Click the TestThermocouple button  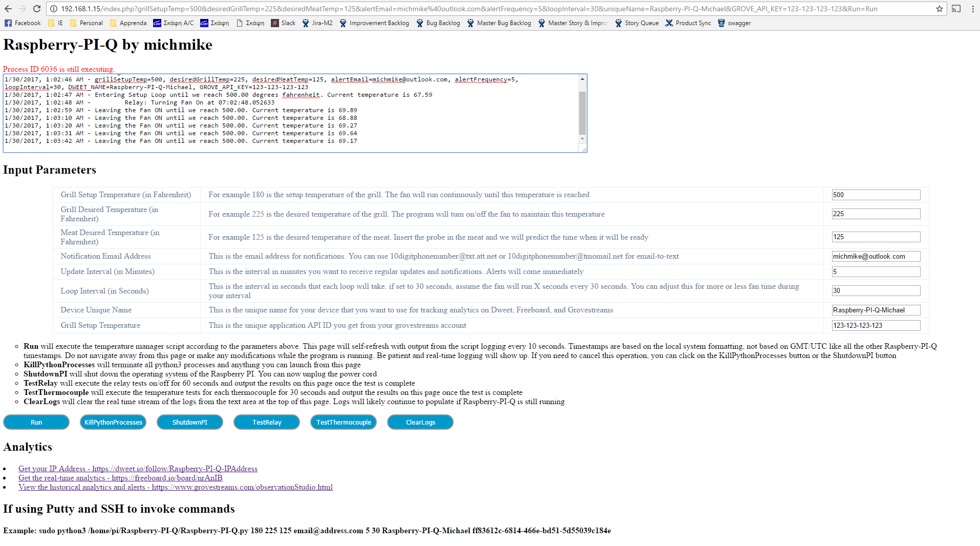(344, 422)
